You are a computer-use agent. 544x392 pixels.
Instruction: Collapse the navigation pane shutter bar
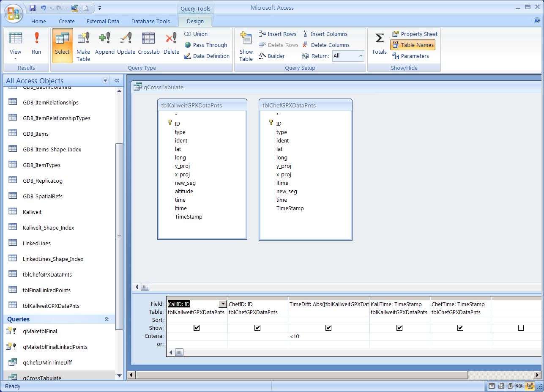point(117,81)
